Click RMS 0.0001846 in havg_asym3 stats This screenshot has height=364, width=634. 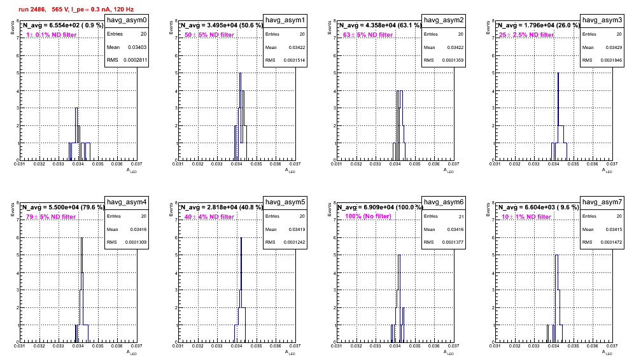[x=602, y=60]
